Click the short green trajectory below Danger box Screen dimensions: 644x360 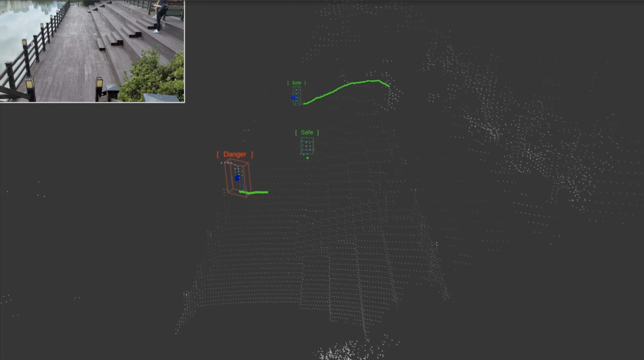[x=254, y=192]
